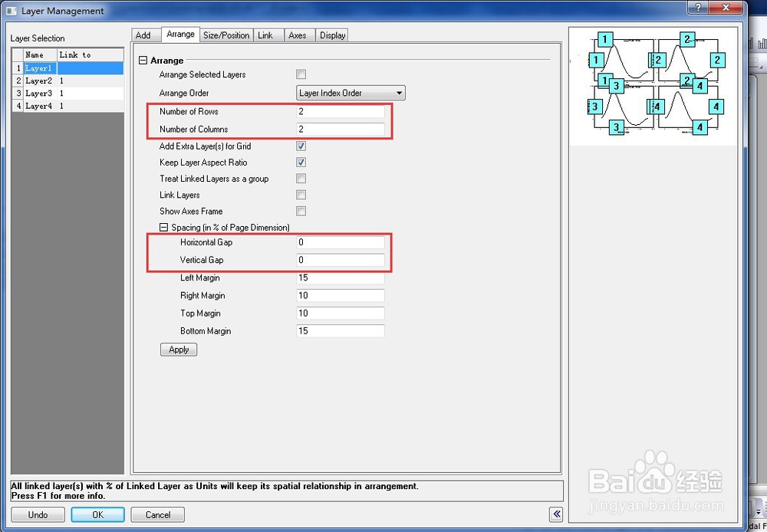Viewport: 767px width, 532px height.
Task: Open the Axes tab
Action: tap(299, 35)
